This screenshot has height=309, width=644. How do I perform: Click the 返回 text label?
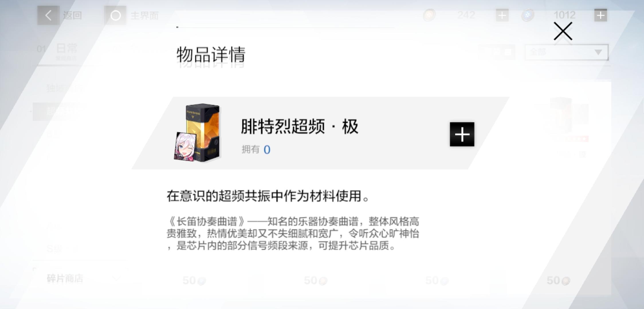click(72, 15)
